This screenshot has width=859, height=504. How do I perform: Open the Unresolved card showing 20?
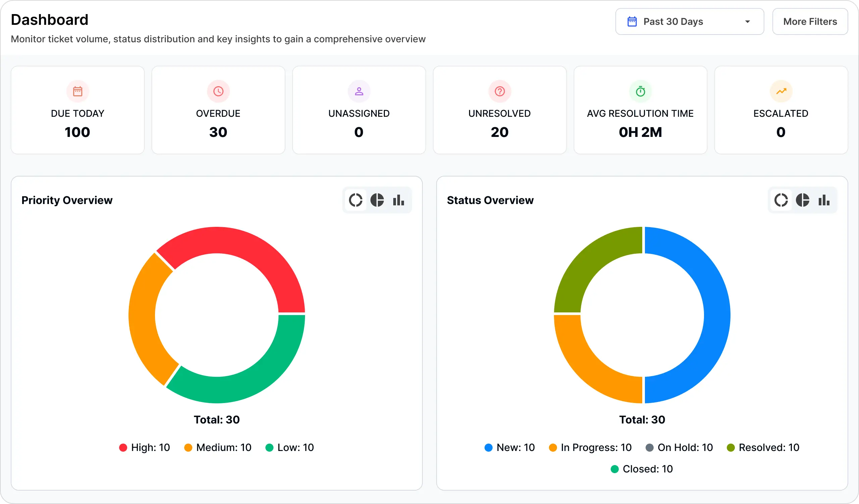pyautogui.click(x=500, y=110)
